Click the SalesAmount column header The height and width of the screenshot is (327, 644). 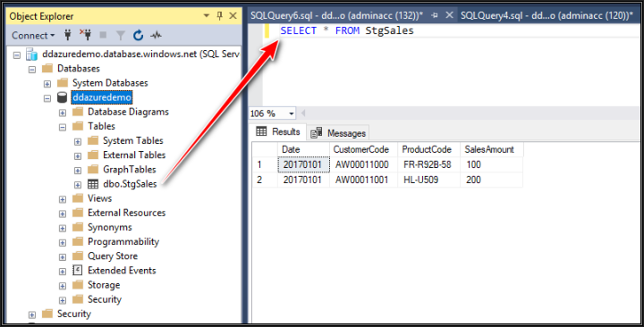[492, 150]
